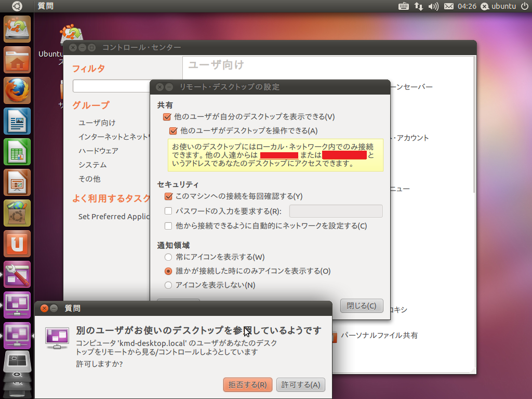Open the ubuntu user menu
The image size is (532, 399).
498,6
